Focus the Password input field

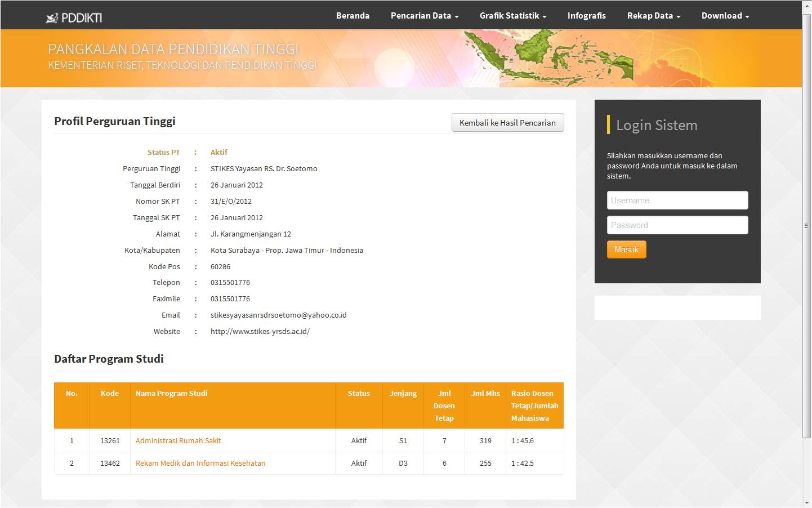coord(677,225)
